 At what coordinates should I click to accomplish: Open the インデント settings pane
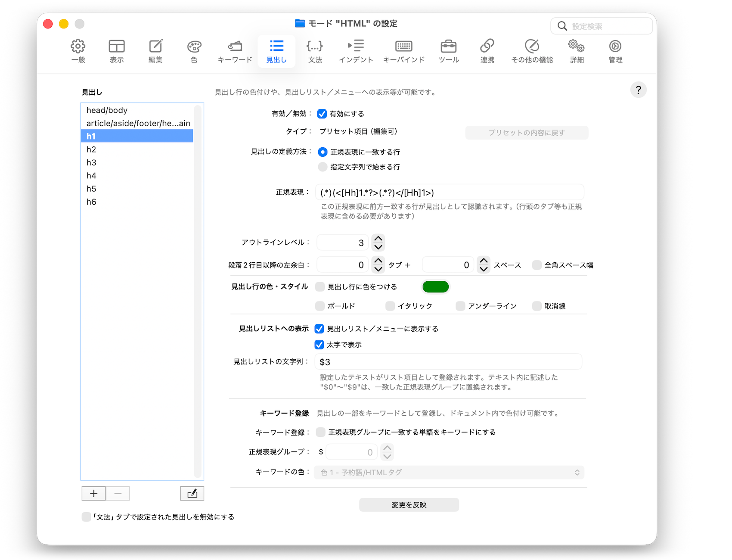pos(356,51)
